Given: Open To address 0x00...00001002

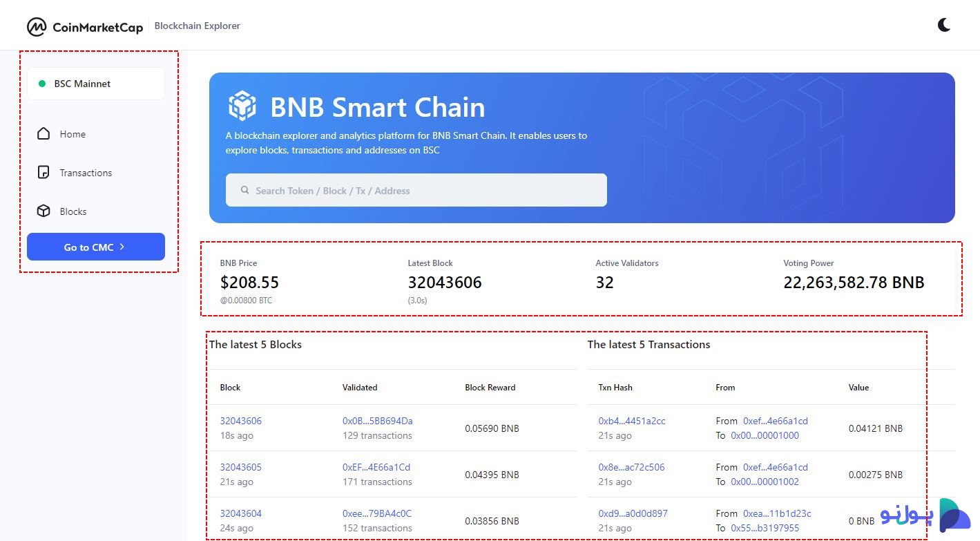Looking at the screenshot, I should click(x=765, y=482).
